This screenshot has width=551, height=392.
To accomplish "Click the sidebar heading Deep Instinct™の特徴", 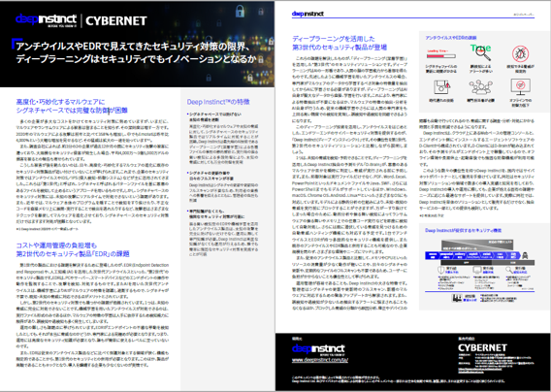I will tap(218, 102).
